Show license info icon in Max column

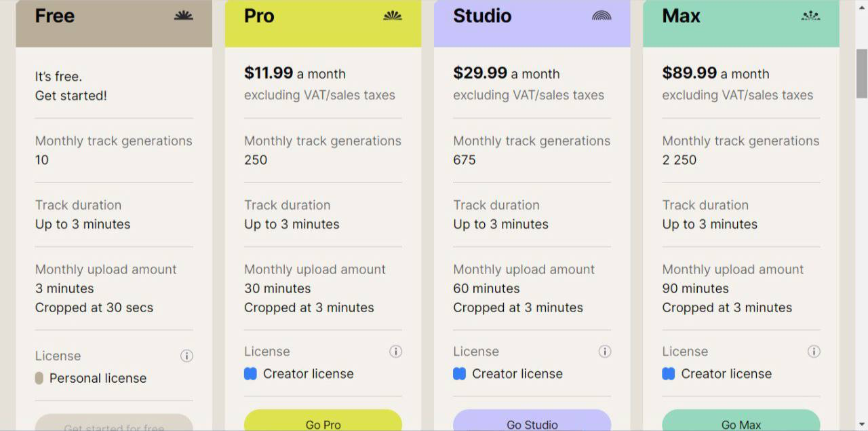pos(814,352)
